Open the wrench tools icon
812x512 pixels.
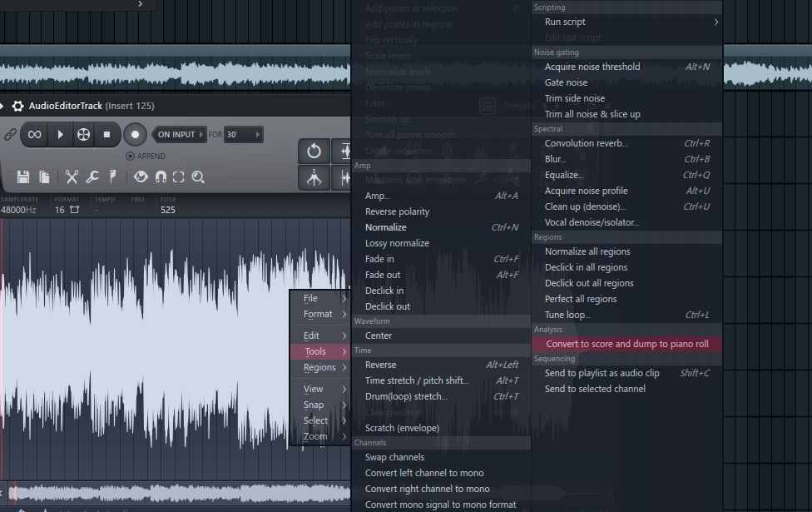(x=94, y=176)
